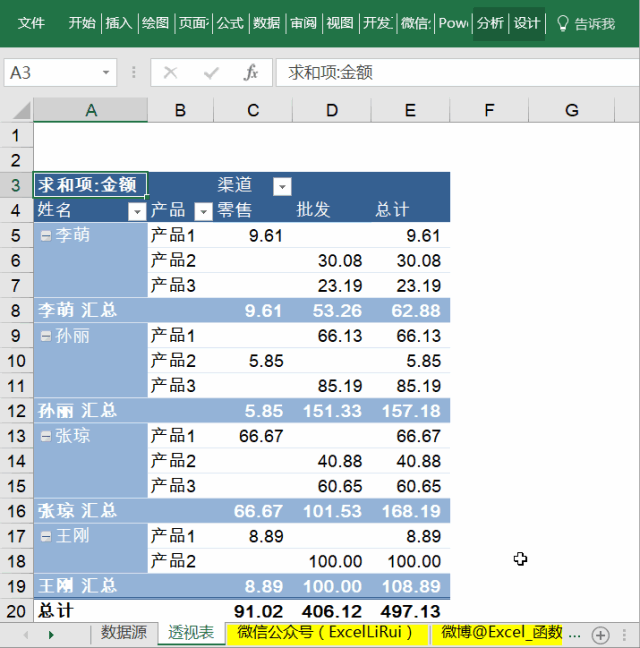640x648 pixels.
Task: Collapse the 孙丽 group in pivot table
Action: 45,336
